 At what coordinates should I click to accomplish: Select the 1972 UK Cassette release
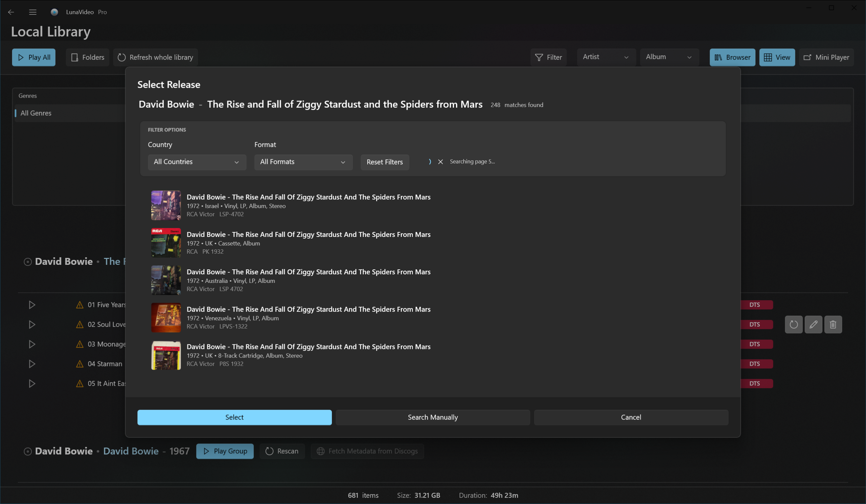click(433, 243)
